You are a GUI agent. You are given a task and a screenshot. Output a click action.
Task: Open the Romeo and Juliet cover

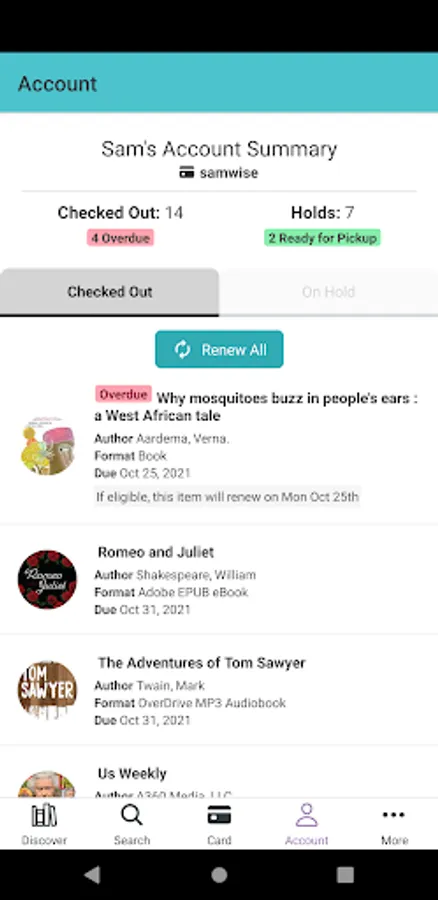(47, 579)
